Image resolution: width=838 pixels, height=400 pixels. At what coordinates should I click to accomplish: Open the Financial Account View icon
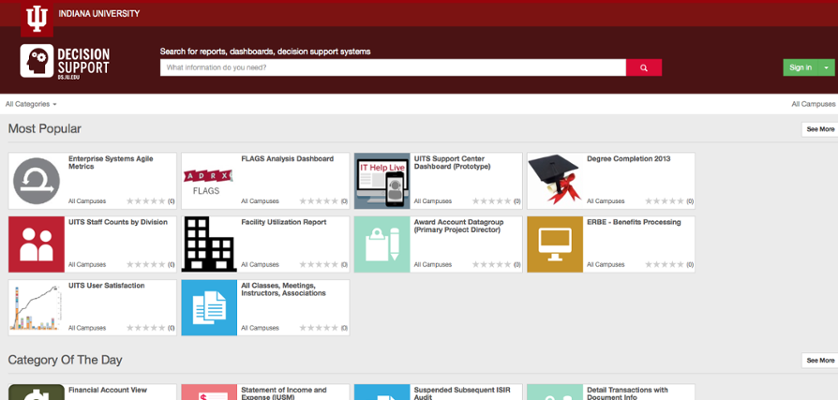pos(36,393)
